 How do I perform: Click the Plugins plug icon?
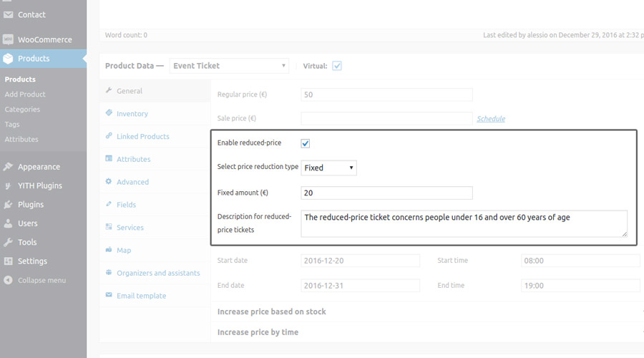click(x=8, y=204)
